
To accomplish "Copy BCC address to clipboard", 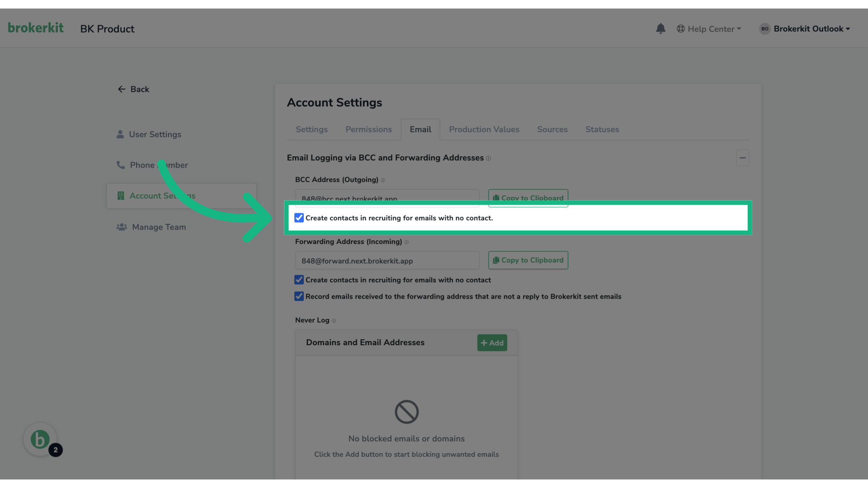I will (x=528, y=198).
